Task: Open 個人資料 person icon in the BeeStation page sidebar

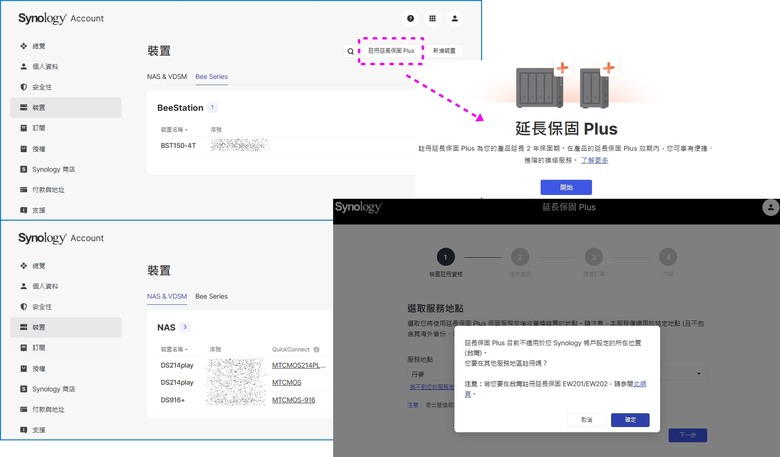Action: [23, 66]
